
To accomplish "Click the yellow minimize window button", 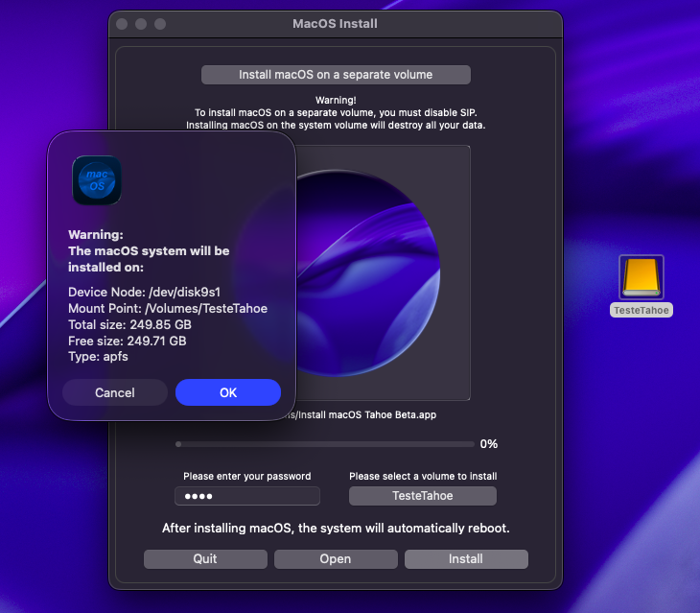I will (x=141, y=24).
